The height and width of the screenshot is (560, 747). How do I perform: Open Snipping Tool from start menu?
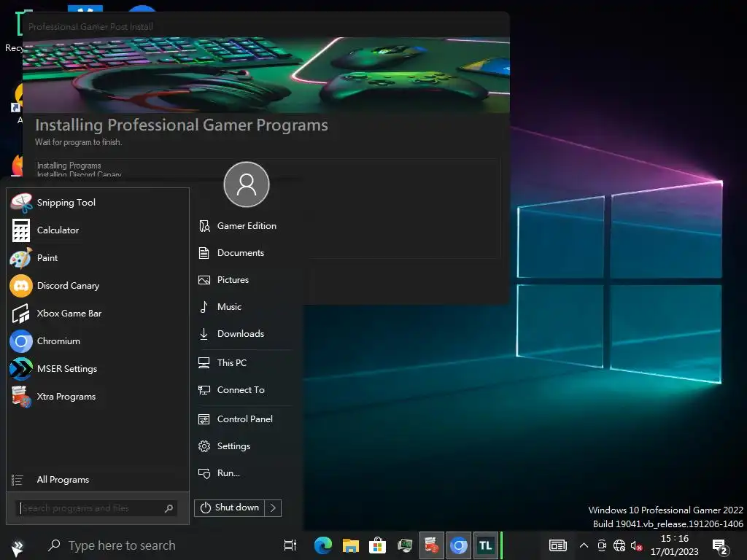tap(98, 203)
